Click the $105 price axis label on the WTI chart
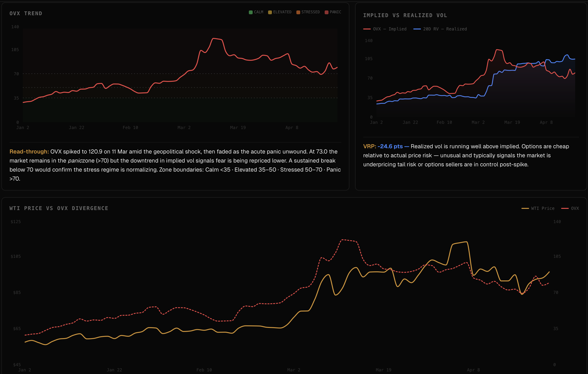Screen dimensions: 588x374 point(16,257)
